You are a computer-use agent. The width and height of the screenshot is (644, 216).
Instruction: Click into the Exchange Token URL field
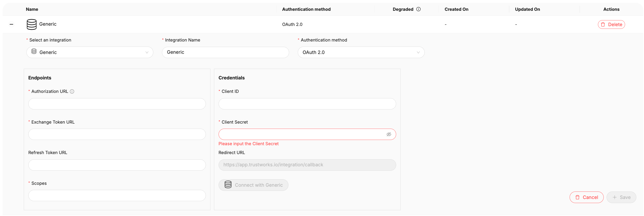click(x=117, y=134)
